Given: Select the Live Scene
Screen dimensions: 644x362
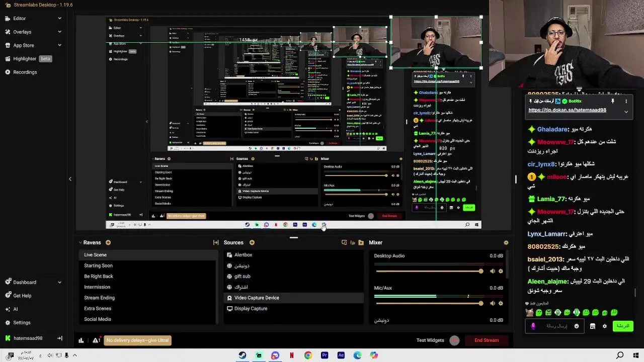Looking at the screenshot, I should pos(148,255).
